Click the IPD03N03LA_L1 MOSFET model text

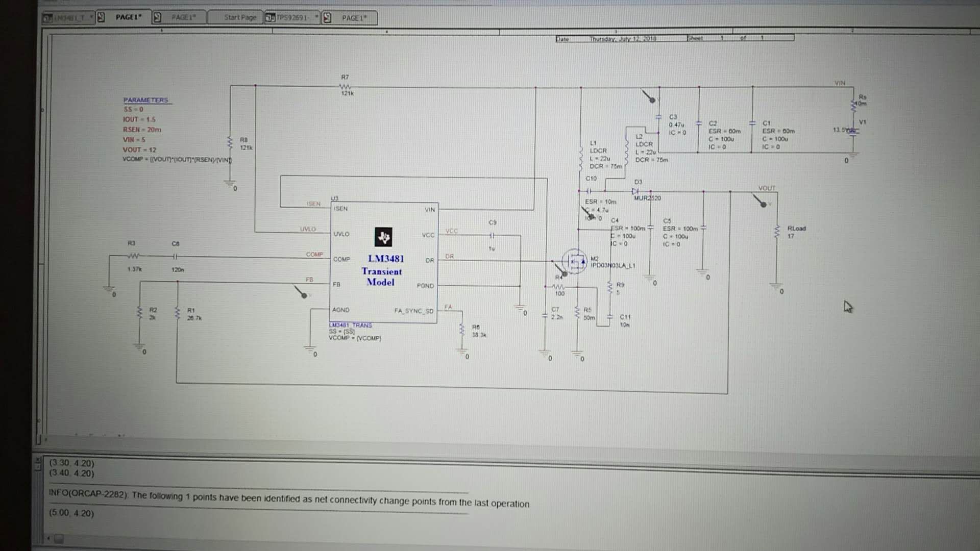point(613,265)
